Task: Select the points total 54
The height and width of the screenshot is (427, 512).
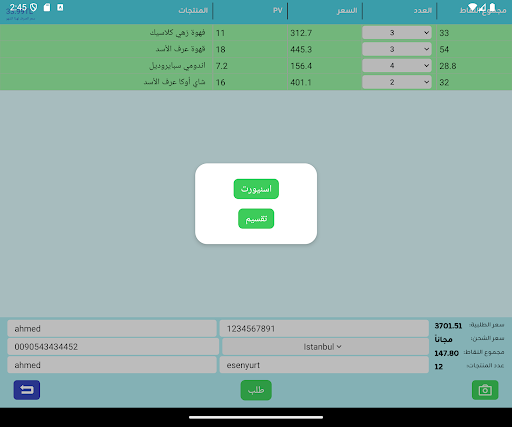Action: [x=444, y=49]
